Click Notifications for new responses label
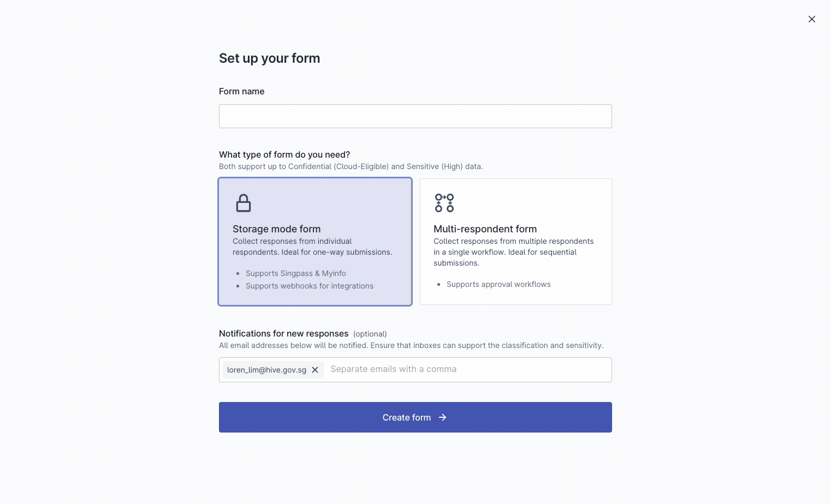The width and height of the screenshot is (831, 504). click(x=284, y=333)
